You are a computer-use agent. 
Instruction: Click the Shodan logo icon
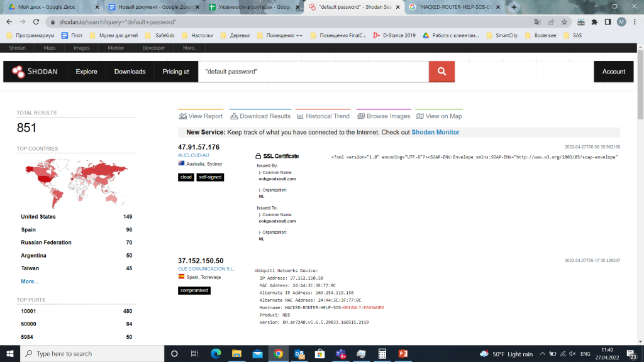pyautogui.click(x=16, y=71)
